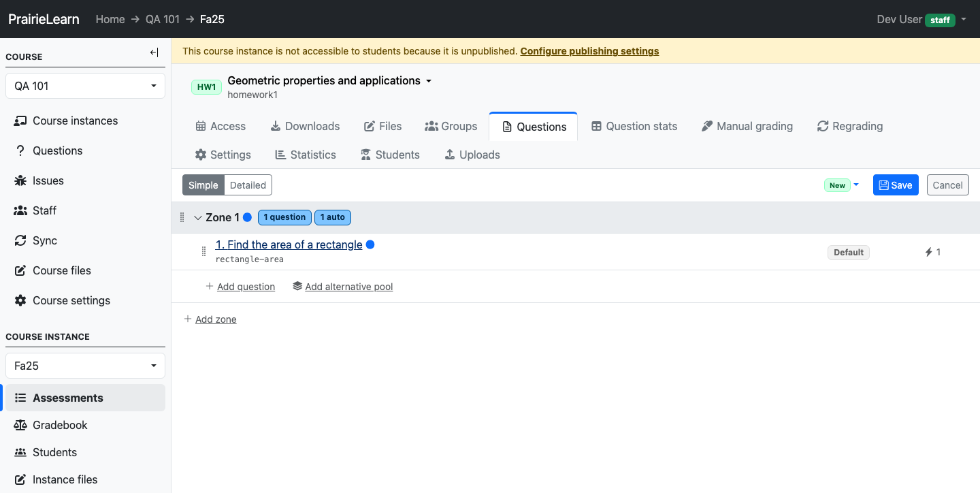Click the plus icon for Add zone
The image size is (980, 493).
(x=188, y=319)
